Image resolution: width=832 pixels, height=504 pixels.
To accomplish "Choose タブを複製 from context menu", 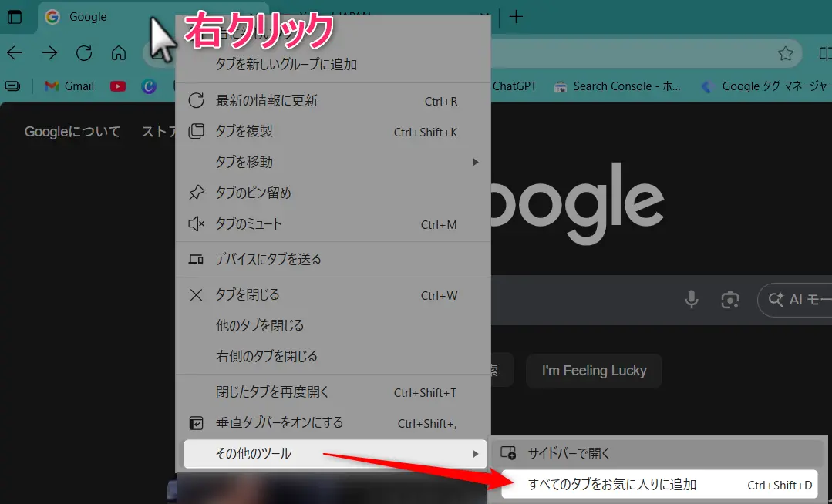I will click(x=244, y=132).
